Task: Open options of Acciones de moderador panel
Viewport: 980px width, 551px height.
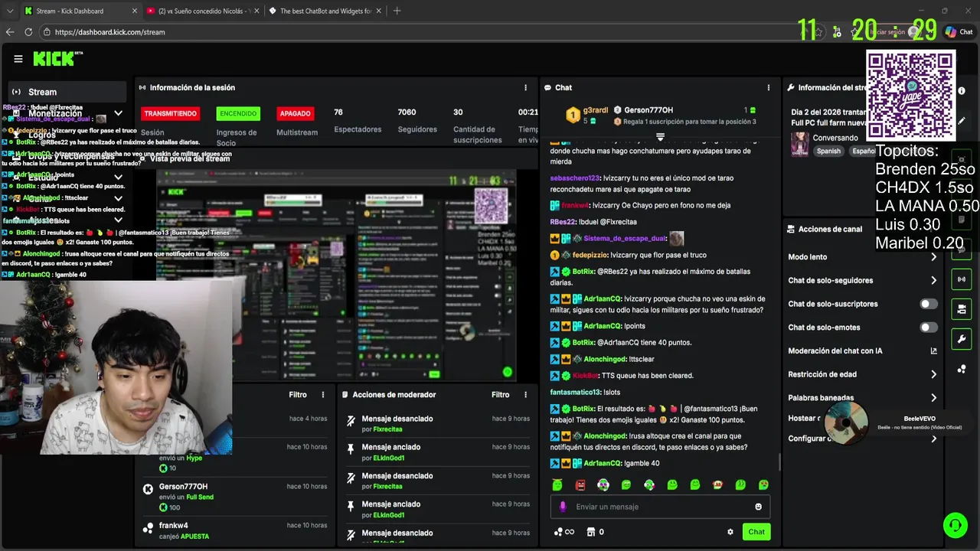Action: point(525,395)
